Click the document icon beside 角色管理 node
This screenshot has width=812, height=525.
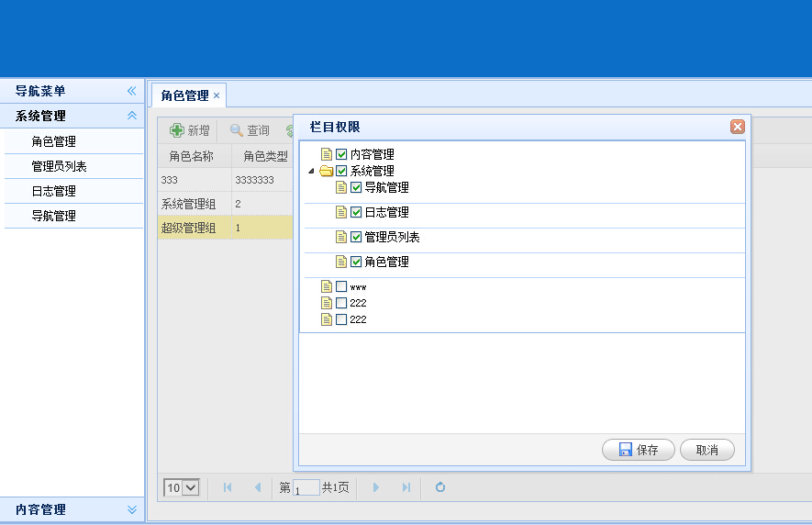[340, 262]
